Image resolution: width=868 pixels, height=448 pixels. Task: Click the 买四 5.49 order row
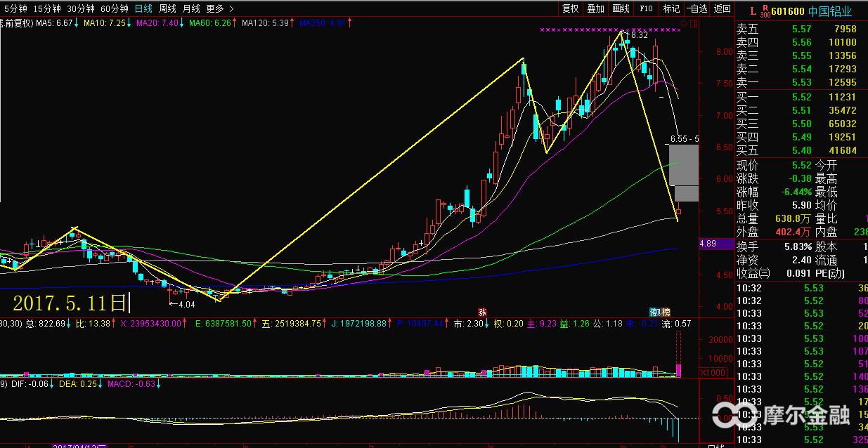click(801, 137)
